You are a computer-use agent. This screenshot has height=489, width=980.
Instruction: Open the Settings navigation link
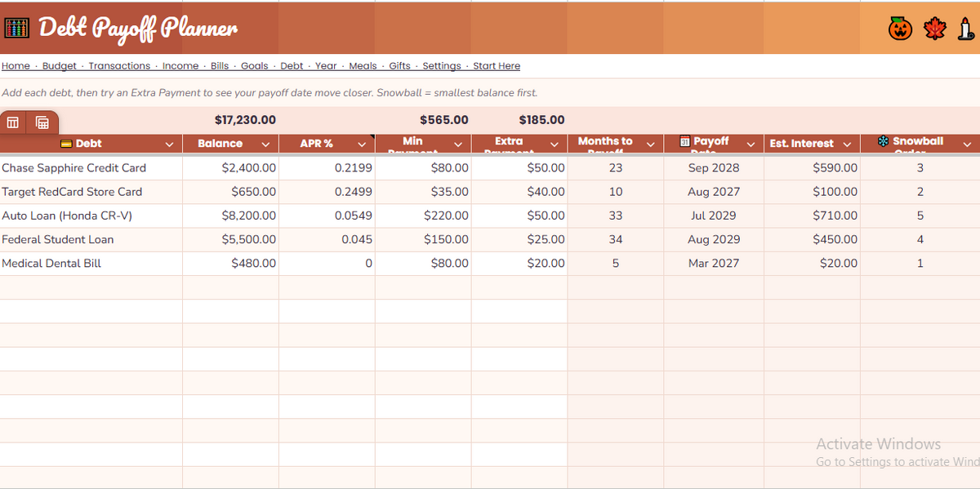pyautogui.click(x=442, y=66)
